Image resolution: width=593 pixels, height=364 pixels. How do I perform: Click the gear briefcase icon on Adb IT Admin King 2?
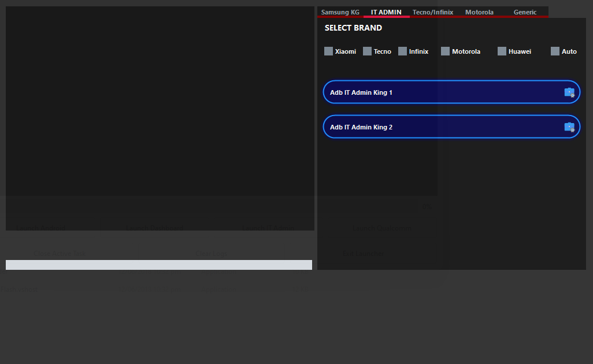click(x=569, y=127)
